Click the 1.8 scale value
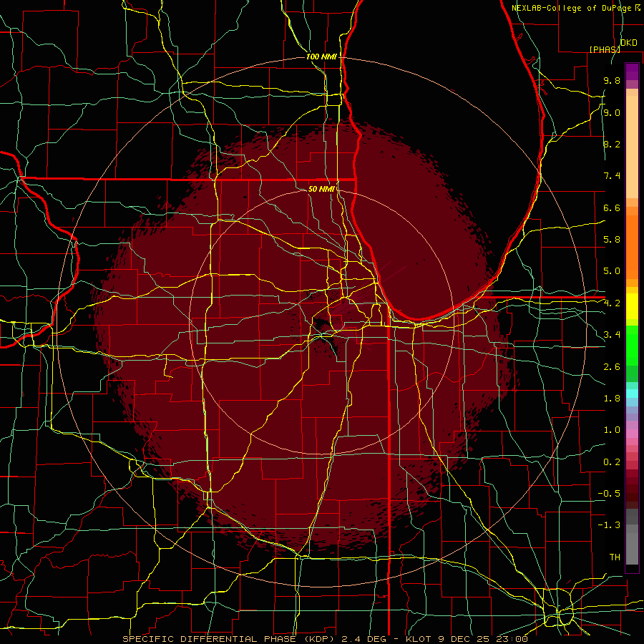Screen dimensions: 644x644 pos(612,399)
